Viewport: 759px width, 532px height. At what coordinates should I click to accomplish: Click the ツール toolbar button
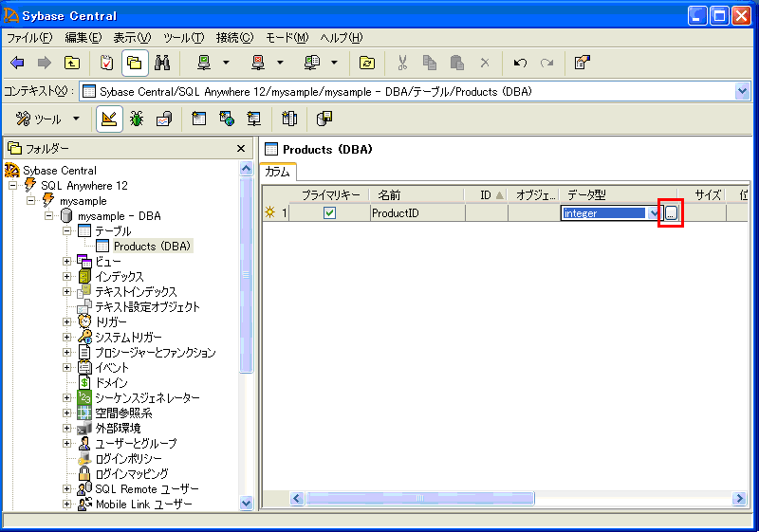coord(40,119)
